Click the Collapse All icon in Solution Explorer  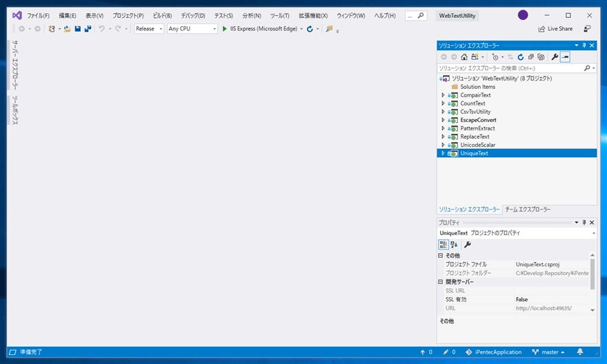click(x=531, y=57)
